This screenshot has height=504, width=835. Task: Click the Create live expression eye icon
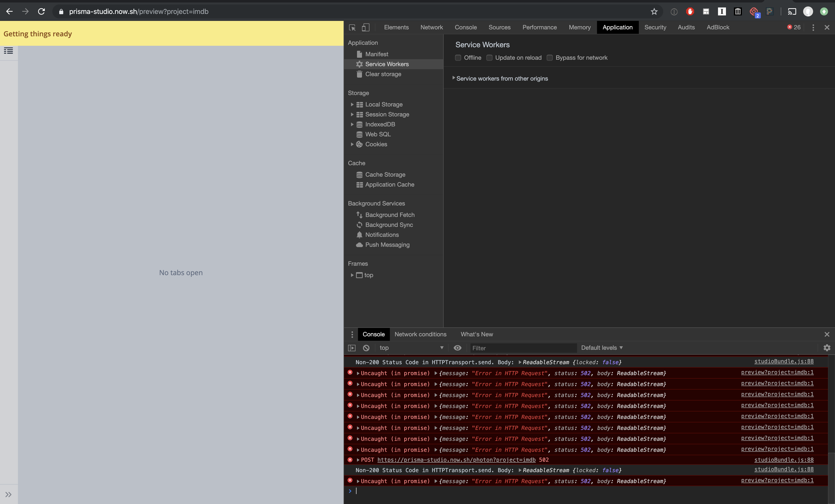pyautogui.click(x=458, y=348)
